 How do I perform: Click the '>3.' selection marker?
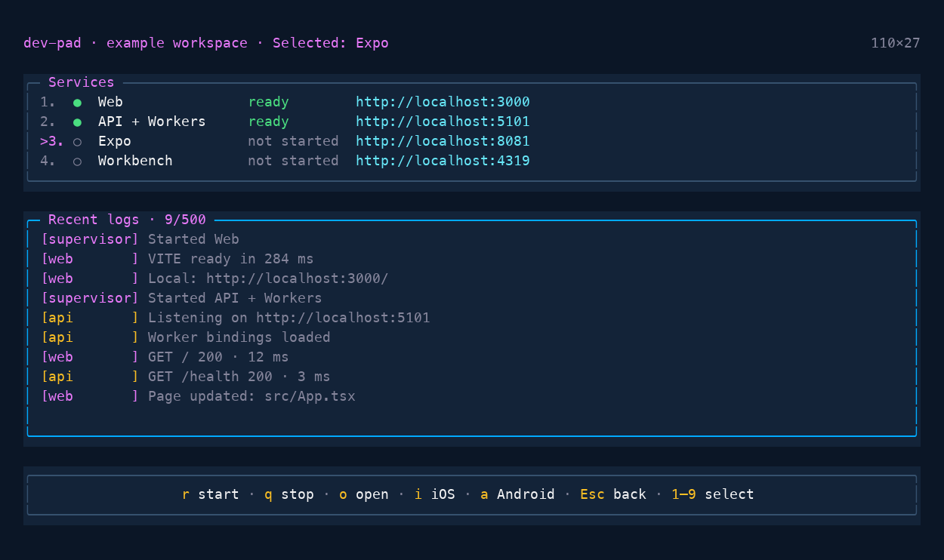(52, 141)
